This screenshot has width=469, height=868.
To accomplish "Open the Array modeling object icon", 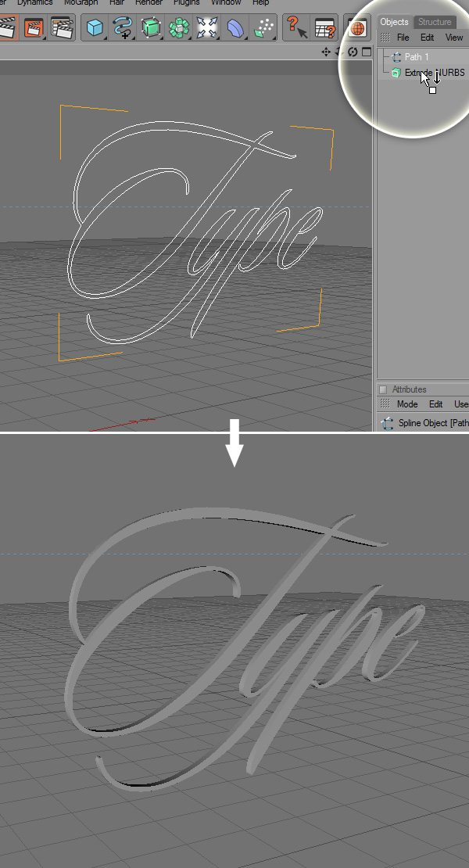I will click(x=179, y=29).
